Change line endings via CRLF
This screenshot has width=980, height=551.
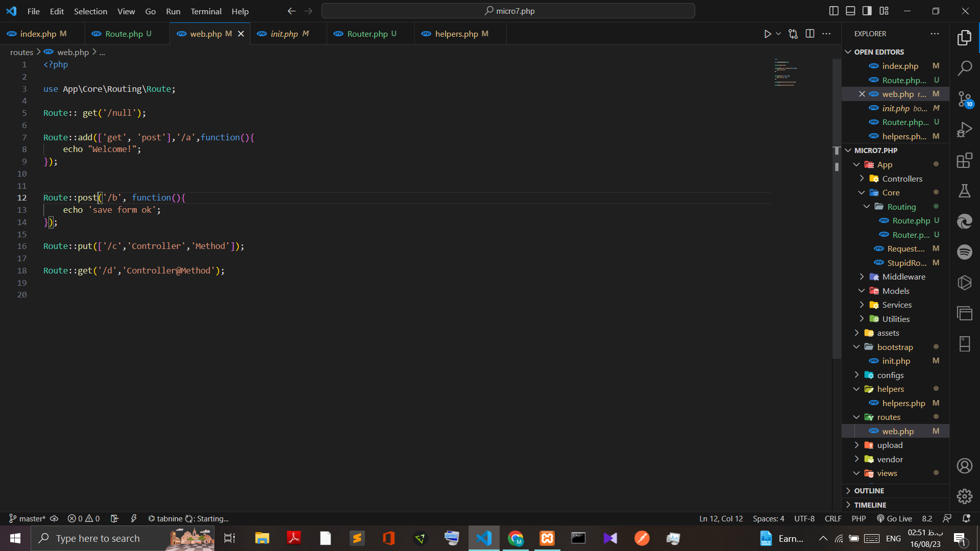pyautogui.click(x=833, y=518)
